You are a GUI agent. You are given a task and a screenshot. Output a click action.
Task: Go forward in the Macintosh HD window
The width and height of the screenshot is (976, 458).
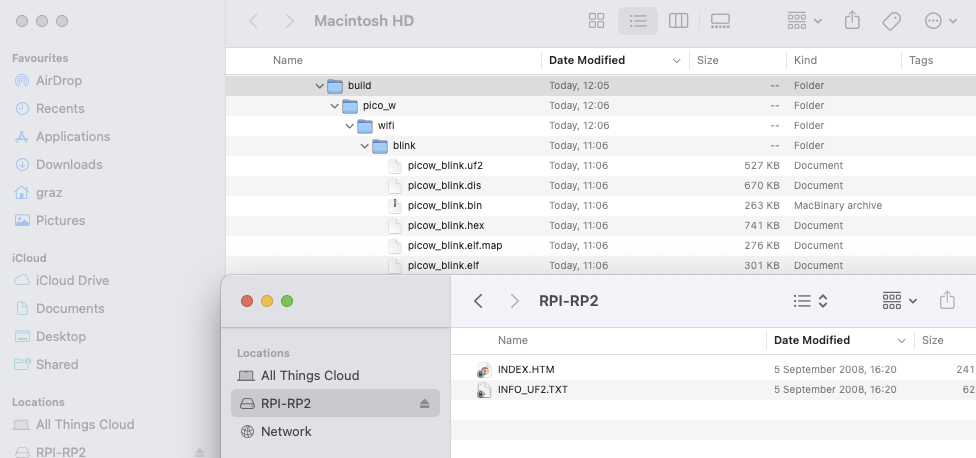[289, 21]
